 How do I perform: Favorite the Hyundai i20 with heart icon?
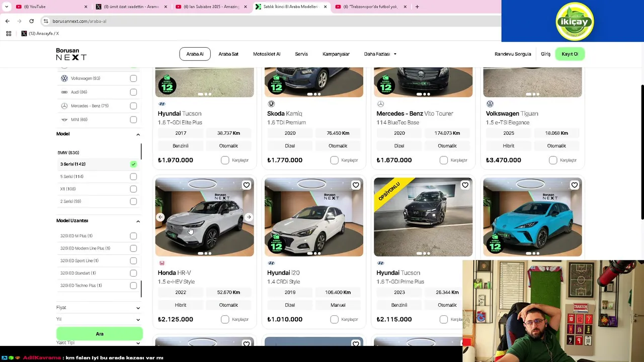coord(356,185)
